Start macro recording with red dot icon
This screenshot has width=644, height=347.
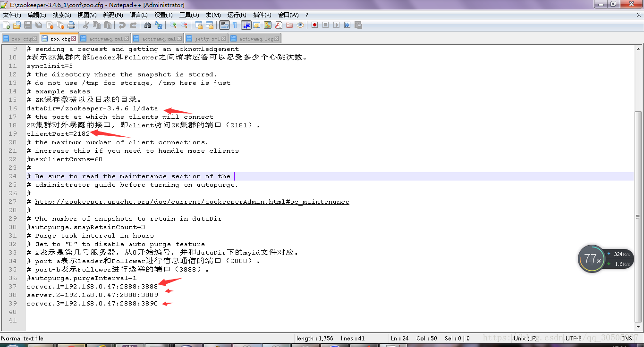[314, 25]
